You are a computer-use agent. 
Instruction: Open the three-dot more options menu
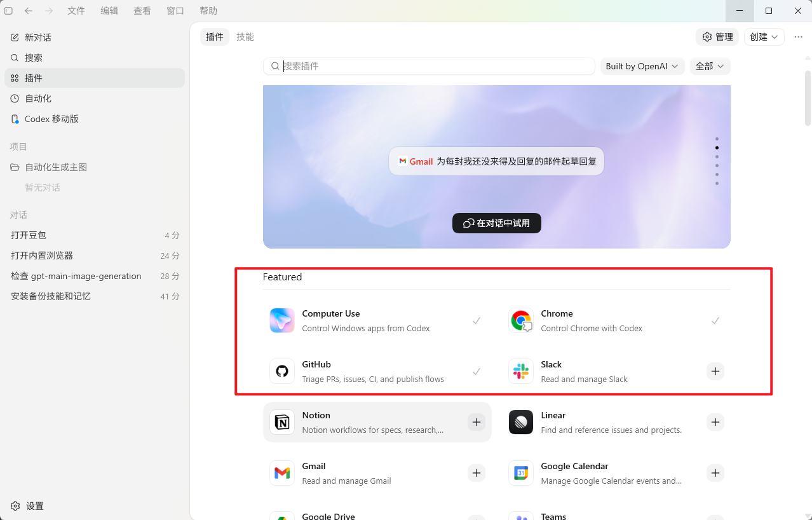tap(798, 37)
